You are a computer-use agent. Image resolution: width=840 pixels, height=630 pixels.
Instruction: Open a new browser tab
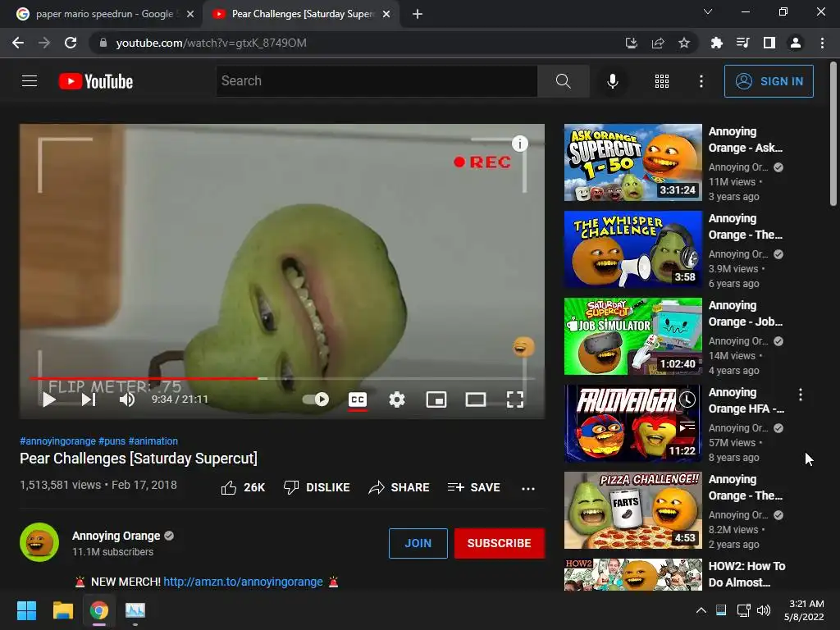[x=418, y=14]
